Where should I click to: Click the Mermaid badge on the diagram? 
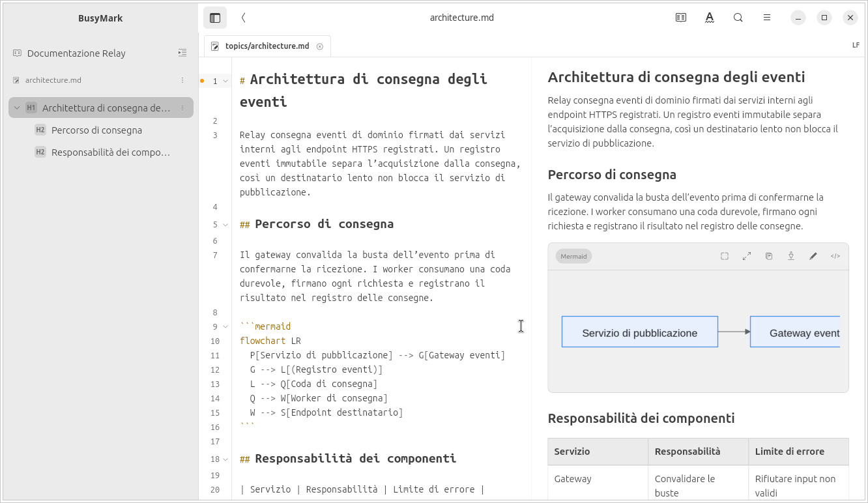[573, 256]
